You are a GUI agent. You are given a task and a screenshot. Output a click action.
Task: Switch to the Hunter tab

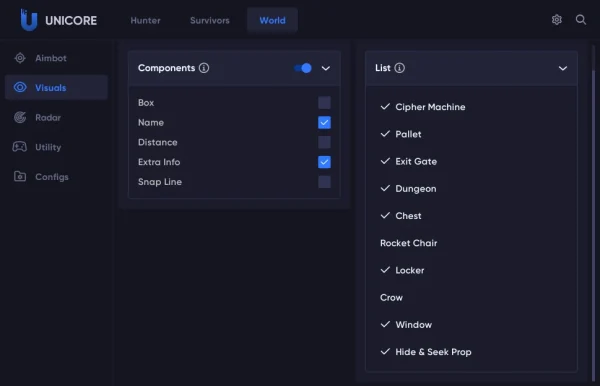145,20
